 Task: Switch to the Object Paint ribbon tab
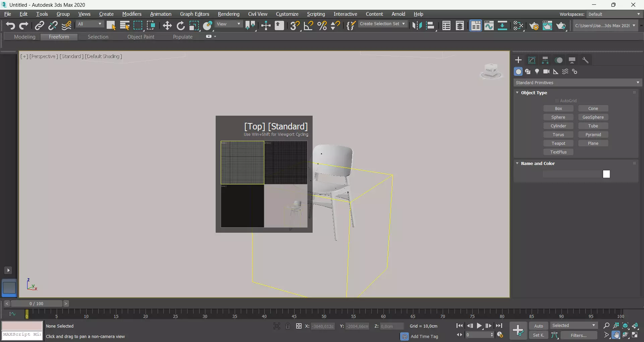[x=141, y=37]
